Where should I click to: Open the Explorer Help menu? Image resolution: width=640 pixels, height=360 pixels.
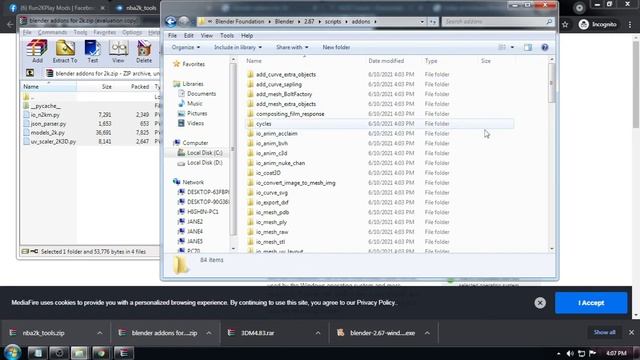click(x=247, y=36)
